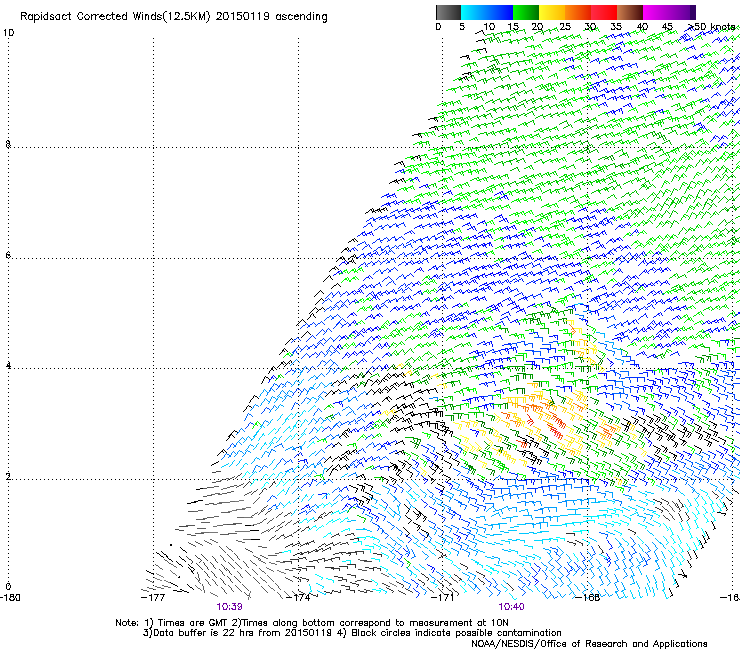Image resolution: width=740 pixels, height=650 pixels.
Task: Click the yellow 20-25 knots legend segment
Action: click(552, 12)
